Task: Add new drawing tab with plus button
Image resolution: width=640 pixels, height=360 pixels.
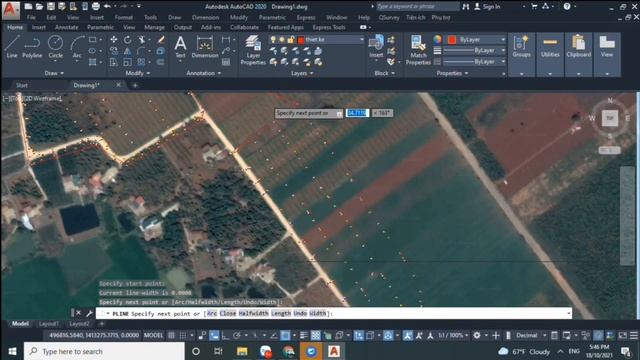Action: 135,85
